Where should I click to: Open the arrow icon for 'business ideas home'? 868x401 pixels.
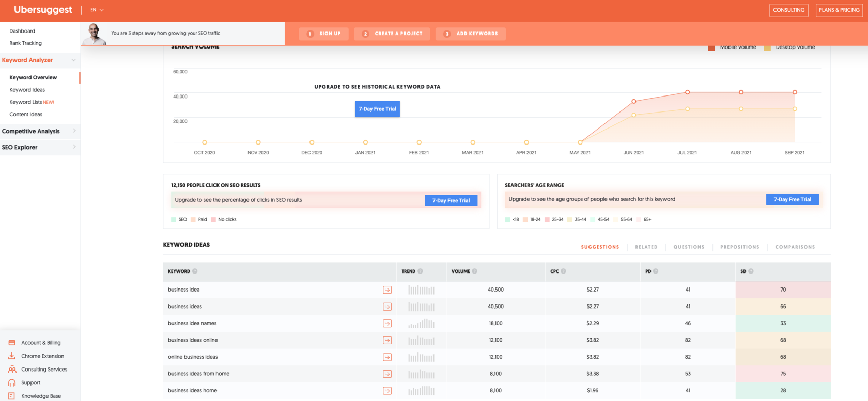387,391
